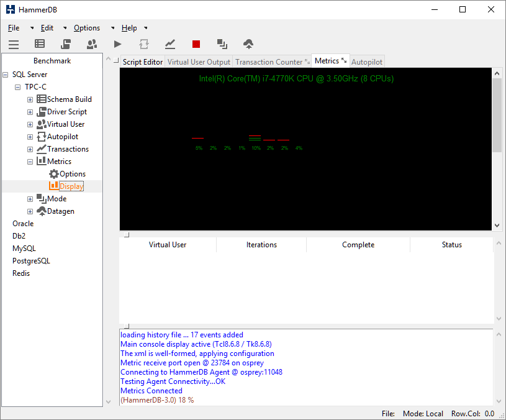Click the orange Display icon in tree

(x=54, y=186)
